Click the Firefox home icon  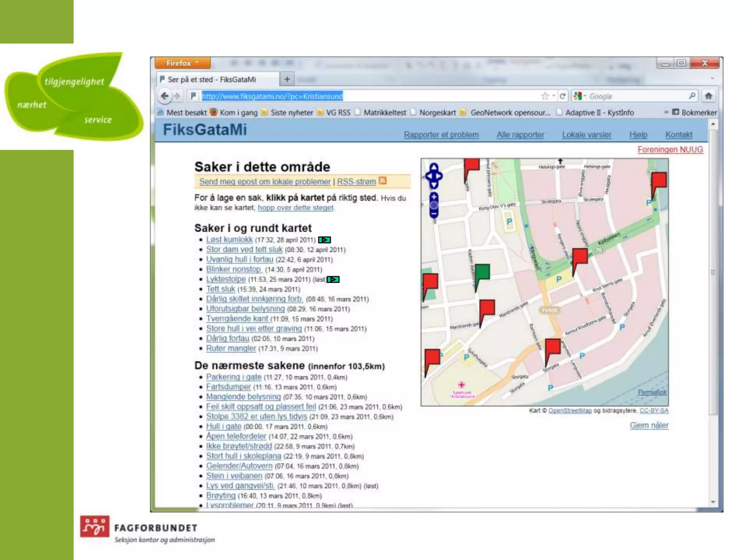click(x=708, y=96)
